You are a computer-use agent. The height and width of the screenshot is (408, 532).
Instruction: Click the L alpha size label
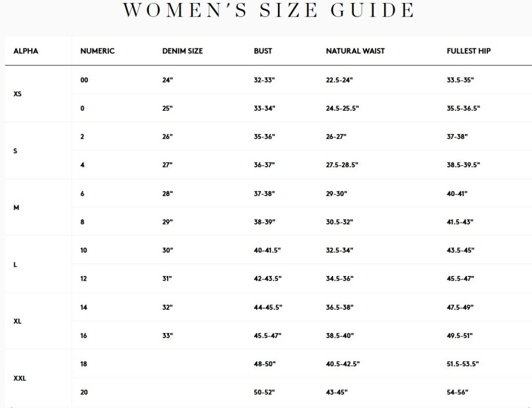coord(15,265)
